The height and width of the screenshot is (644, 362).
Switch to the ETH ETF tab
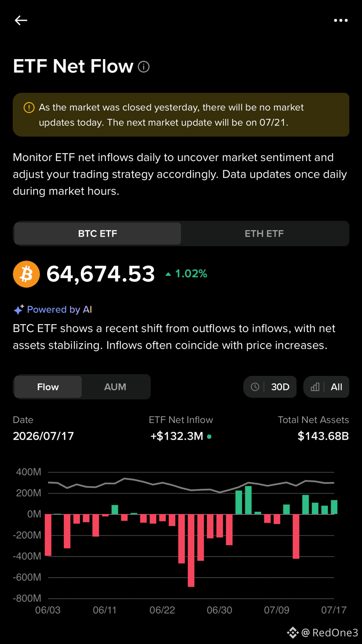[264, 234]
